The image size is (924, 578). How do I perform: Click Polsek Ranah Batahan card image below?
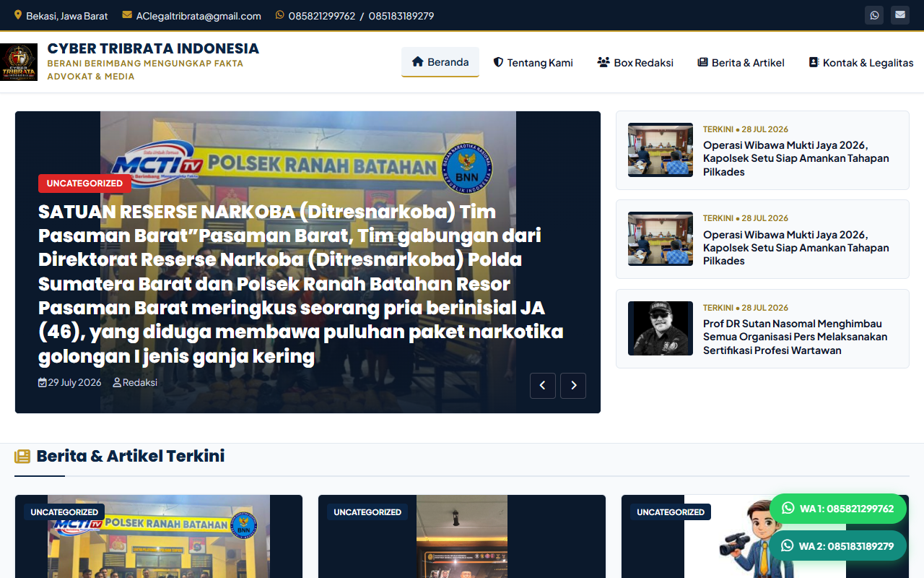click(159, 537)
